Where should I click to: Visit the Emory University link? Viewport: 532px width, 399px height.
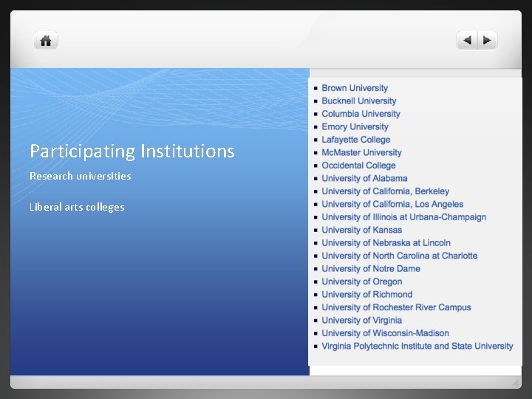[355, 126]
